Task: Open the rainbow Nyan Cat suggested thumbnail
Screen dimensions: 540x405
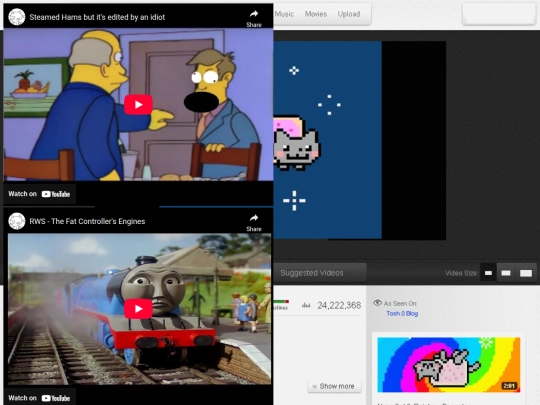Action: [x=449, y=365]
